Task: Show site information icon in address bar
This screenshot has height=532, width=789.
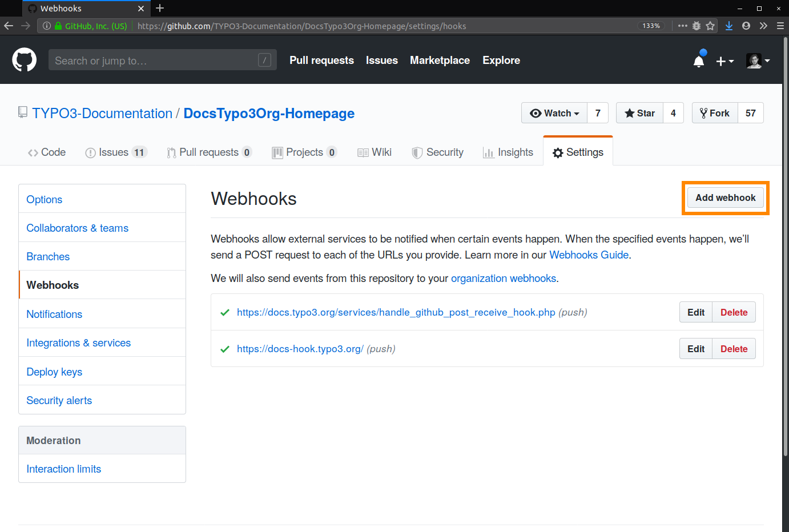Action: [47, 26]
